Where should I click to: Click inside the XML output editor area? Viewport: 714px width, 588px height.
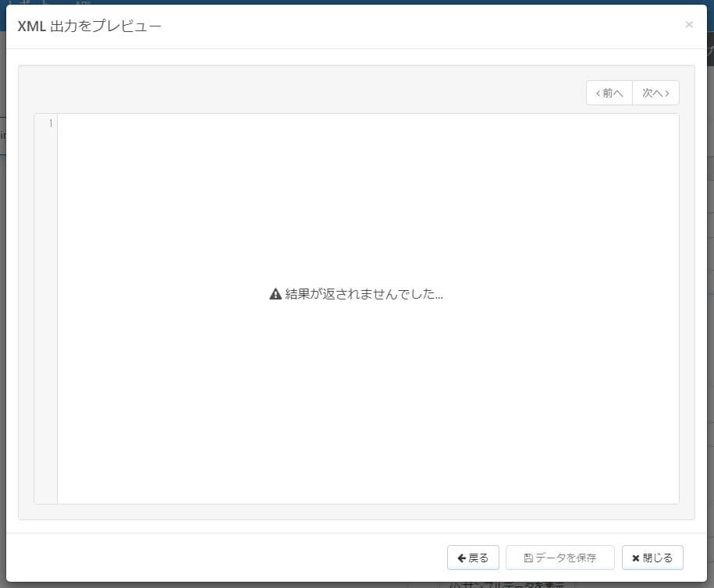368,309
